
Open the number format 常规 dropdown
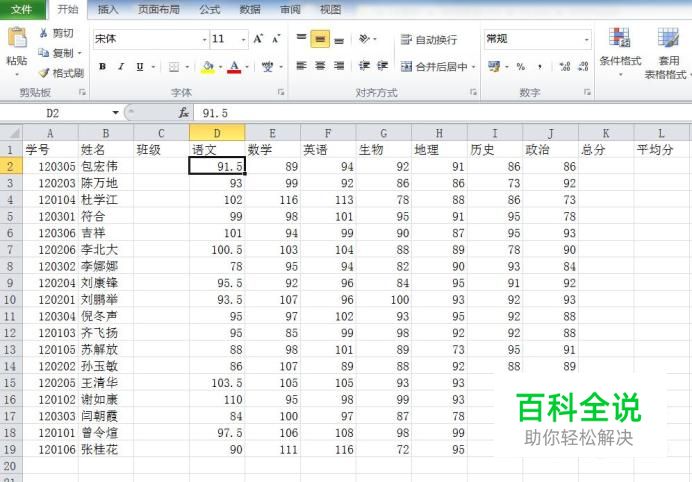(587, 40)
